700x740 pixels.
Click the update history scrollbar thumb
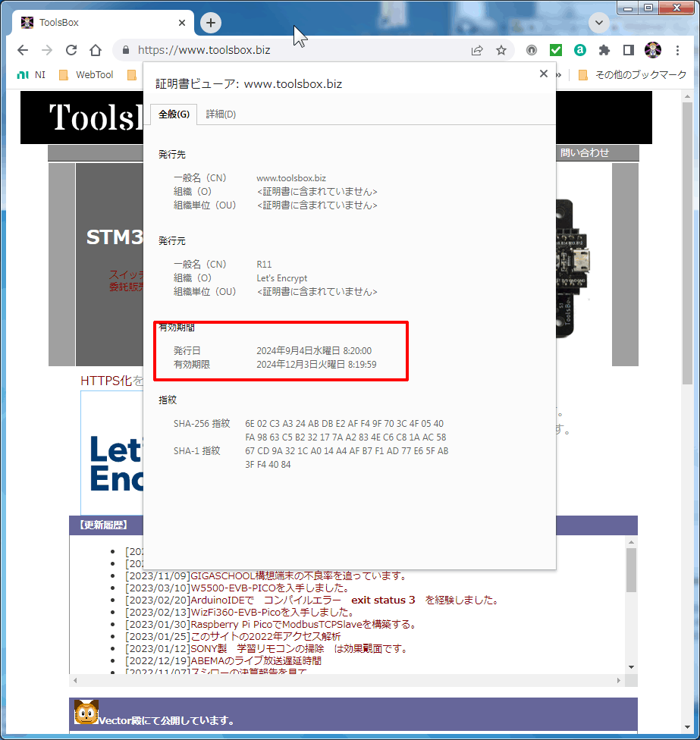click(x=631, y=569)
